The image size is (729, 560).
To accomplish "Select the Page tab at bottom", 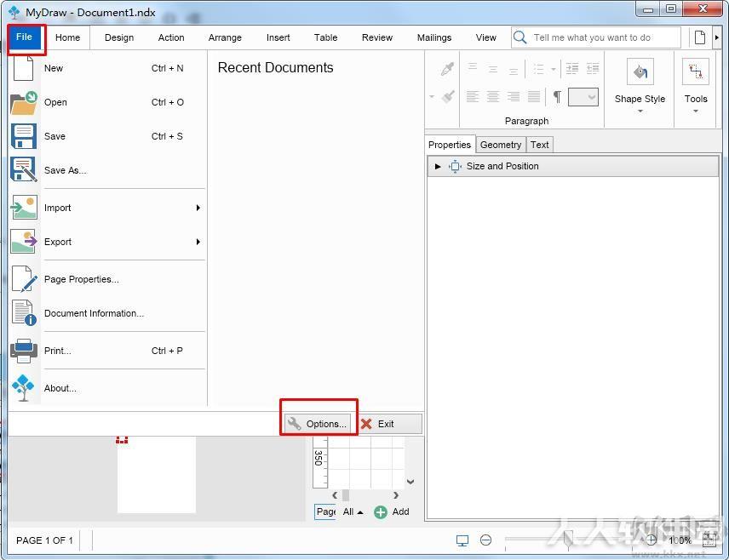I will [x=325, y=511].
